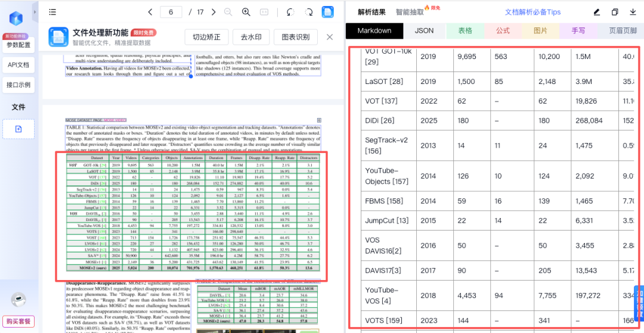Screen dimensions: 644x333
Task: Click the DAVIS17[3] table cell
Action: 389,270
